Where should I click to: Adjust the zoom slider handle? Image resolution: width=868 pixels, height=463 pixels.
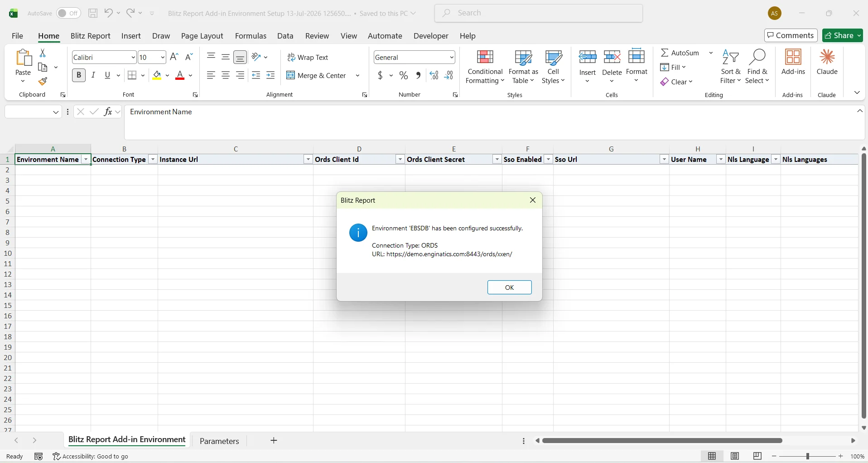808,456
